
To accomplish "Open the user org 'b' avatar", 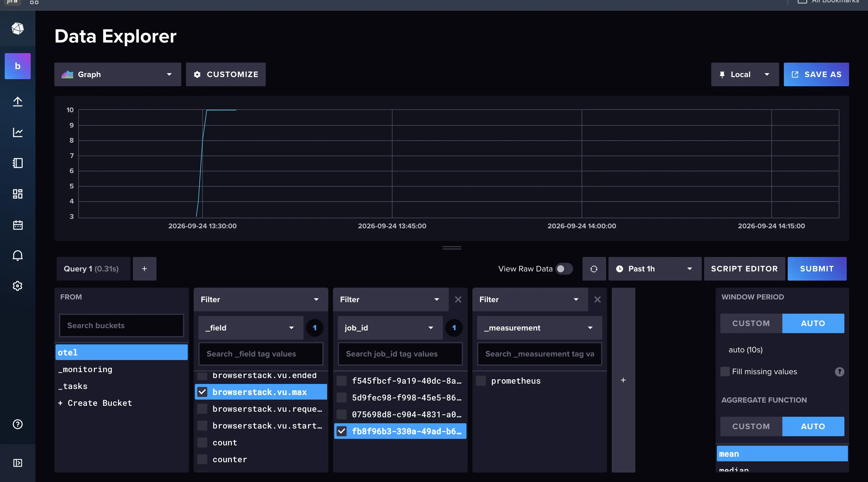I will 17,66.
